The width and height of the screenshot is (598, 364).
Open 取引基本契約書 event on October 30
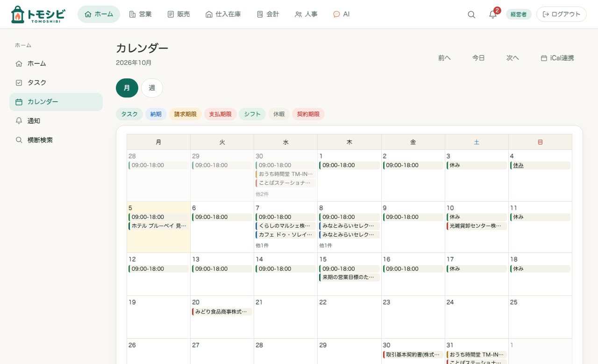tap(413, 355)
